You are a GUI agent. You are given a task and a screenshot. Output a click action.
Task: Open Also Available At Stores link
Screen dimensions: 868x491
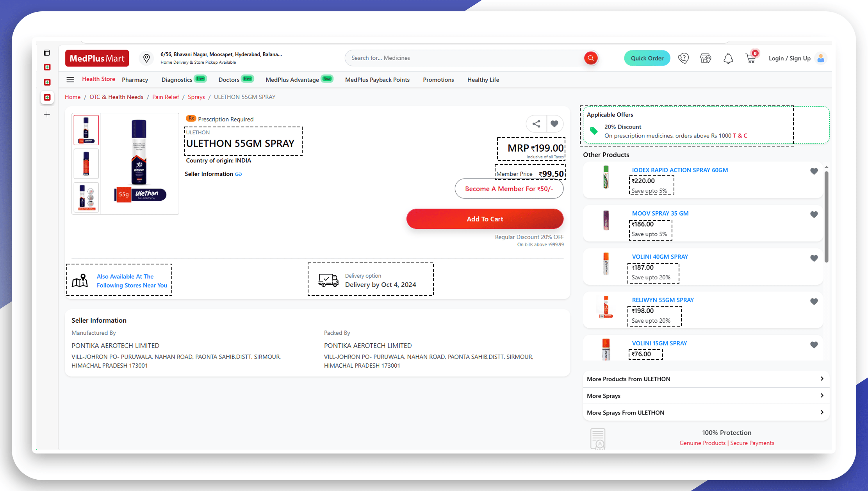click(x=132, y=281)
